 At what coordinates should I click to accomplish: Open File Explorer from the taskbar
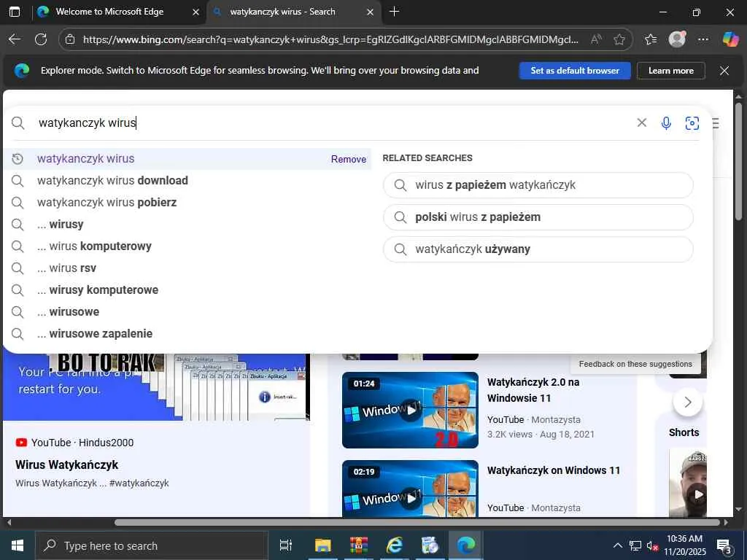[322, 545]
